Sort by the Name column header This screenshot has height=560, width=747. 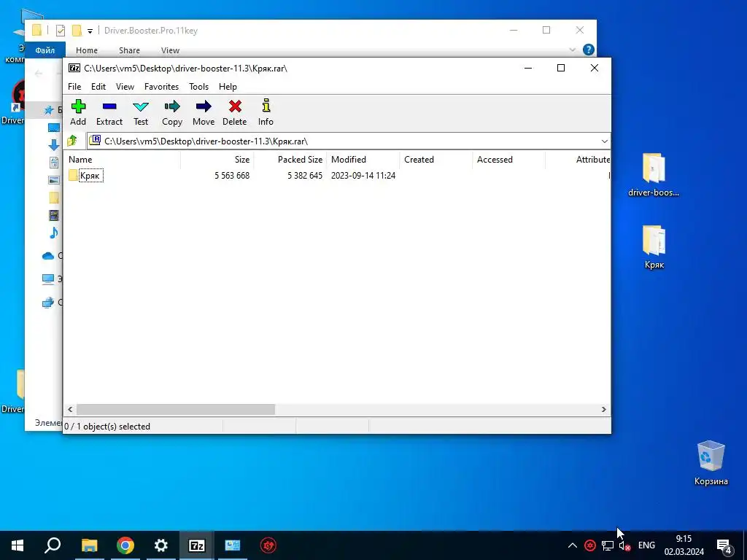pos(122,160)
